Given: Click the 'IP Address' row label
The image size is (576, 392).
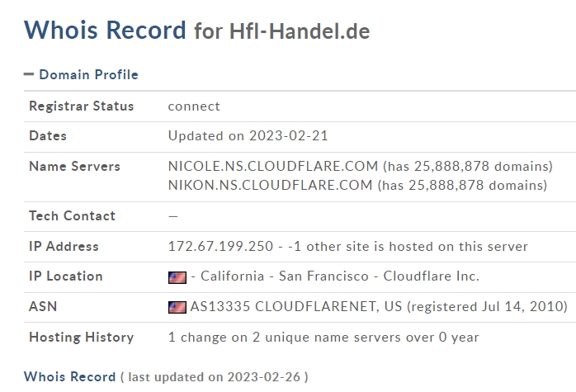Looking at the screenshot, I should [64, 246].
